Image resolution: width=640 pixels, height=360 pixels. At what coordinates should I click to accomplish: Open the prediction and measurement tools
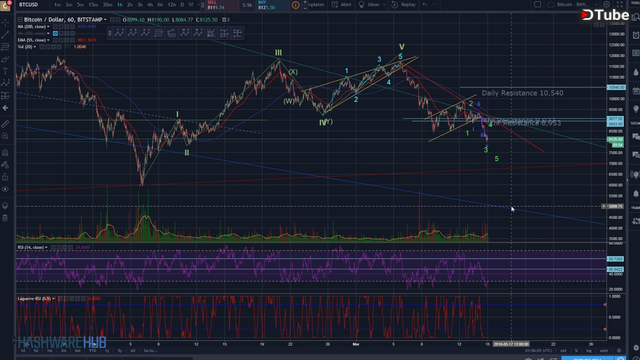(5, 96)
